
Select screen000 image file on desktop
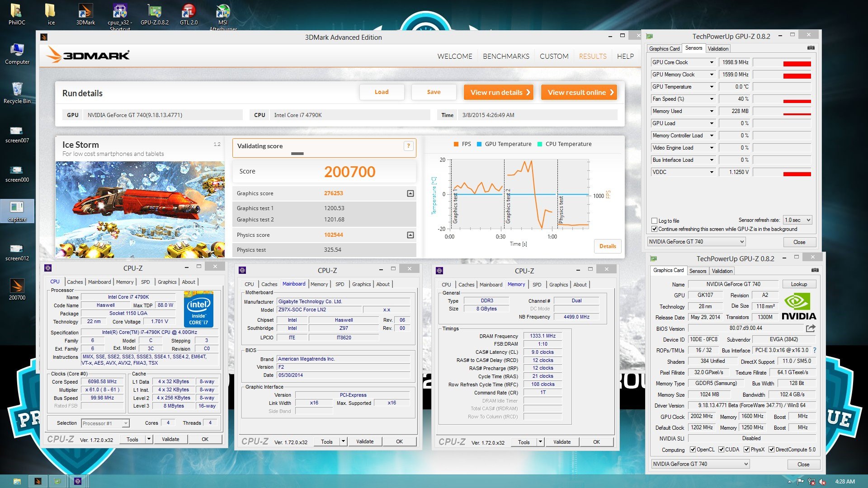coord(17,174)
